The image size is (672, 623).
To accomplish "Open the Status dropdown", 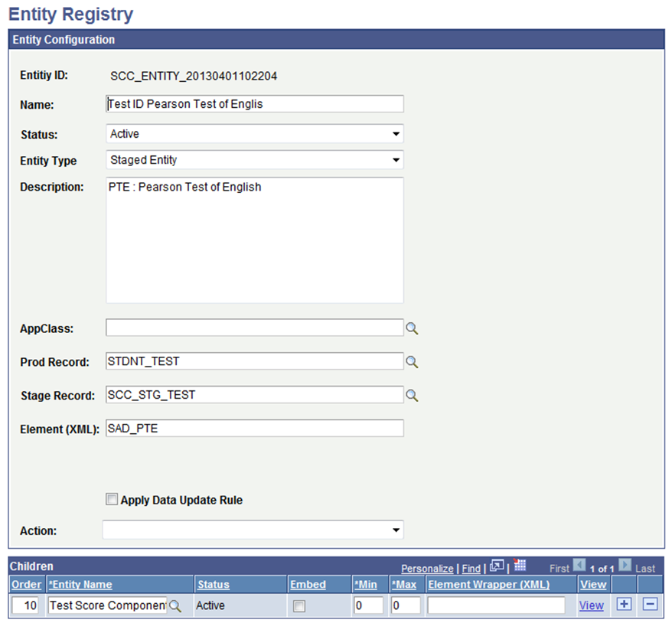I will pos(396,132).
